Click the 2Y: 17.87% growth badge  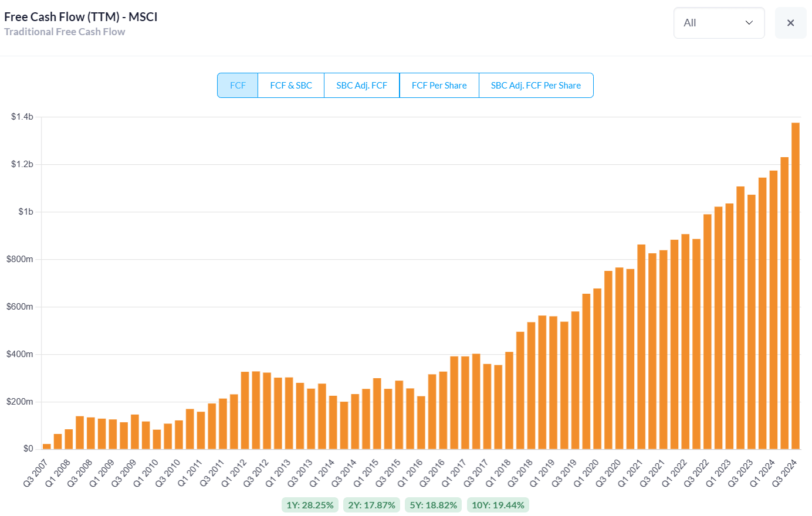[371, 505]
